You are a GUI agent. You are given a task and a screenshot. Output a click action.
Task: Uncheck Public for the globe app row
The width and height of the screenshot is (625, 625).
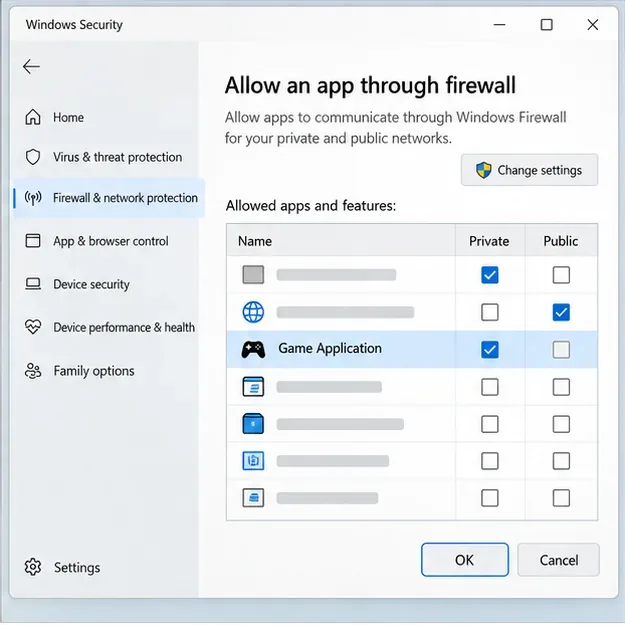pyautogui.click(x=561, y=312)
